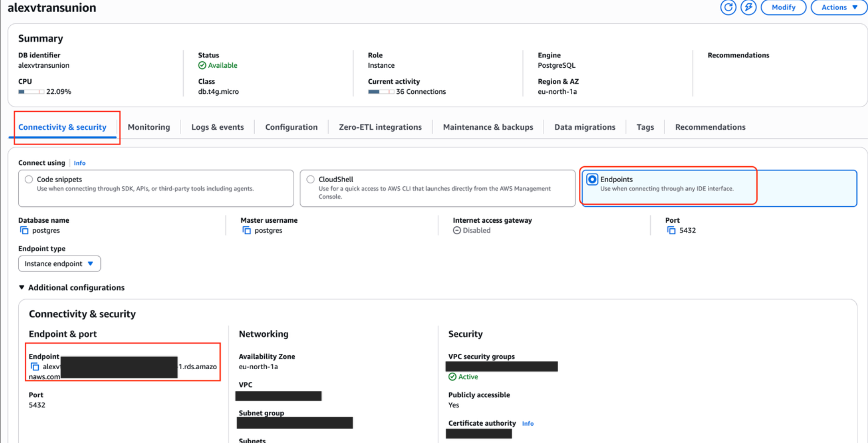
Task: Switch to the Logs & events tab
Action: coord(217,127)
